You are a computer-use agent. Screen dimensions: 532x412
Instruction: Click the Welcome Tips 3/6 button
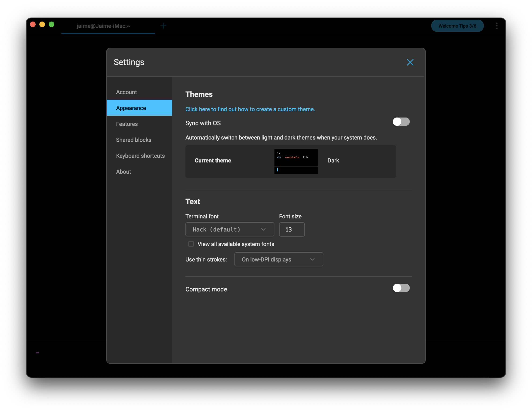pos(457,26)
